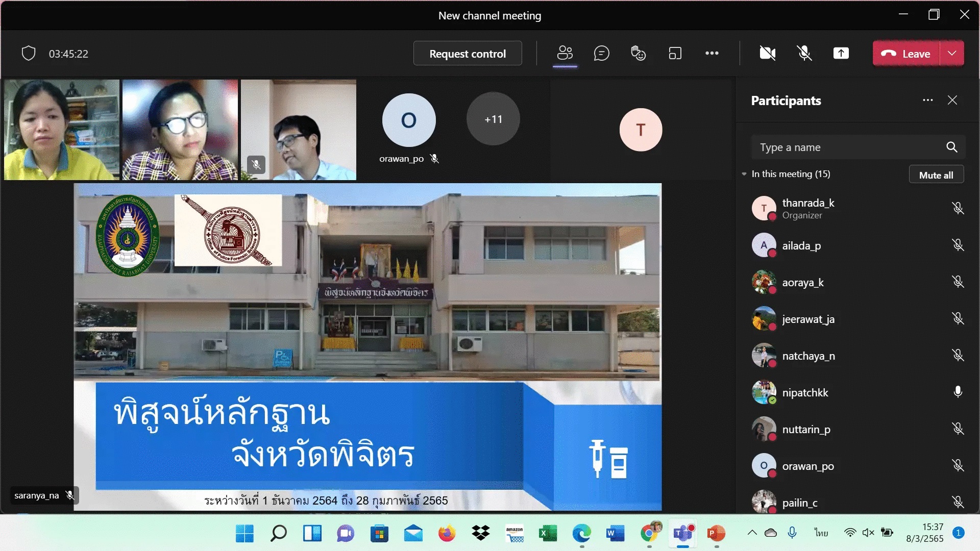Collapse the In this meeting (15) list

pos(744,174)
